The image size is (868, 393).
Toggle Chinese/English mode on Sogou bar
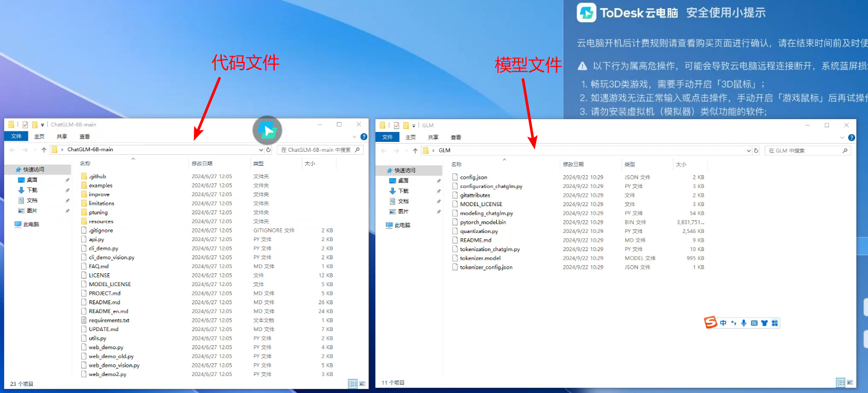click(724, 323)
